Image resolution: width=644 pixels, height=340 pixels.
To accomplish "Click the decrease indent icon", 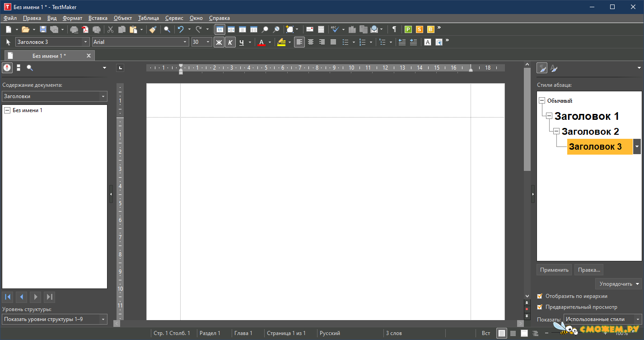I will point(402,42).
